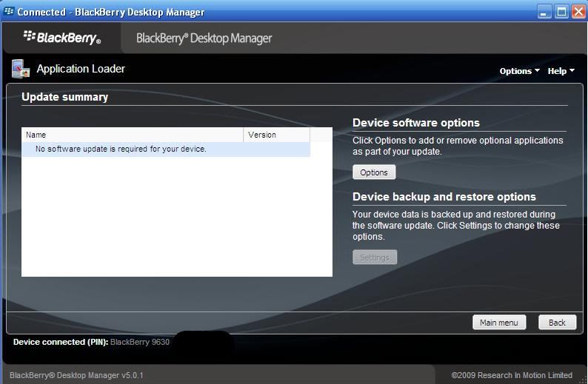Open the Options dropdown menu at top right
This screenshot has width=588, height=384.
point(519,71)
